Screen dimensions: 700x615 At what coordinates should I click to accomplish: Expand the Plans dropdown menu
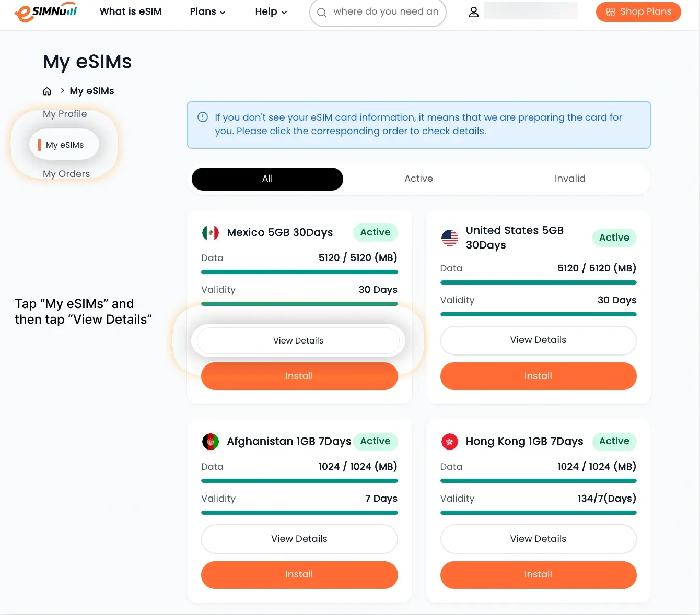pyautogui.click(x=207, y=11)
